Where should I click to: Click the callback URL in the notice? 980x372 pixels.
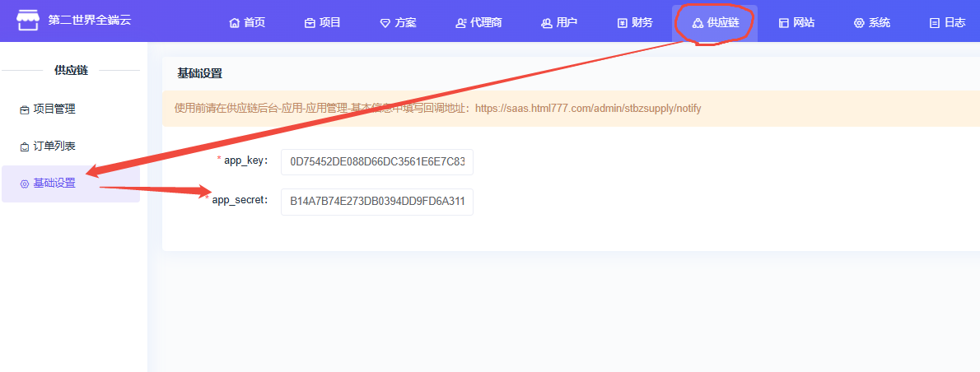click(x=587, y=109)
